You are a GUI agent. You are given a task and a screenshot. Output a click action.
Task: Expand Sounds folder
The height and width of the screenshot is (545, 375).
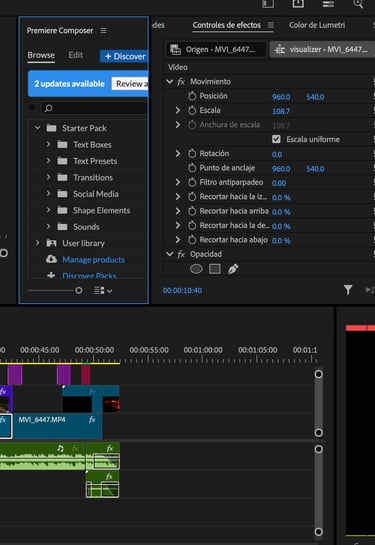point(48,226)
